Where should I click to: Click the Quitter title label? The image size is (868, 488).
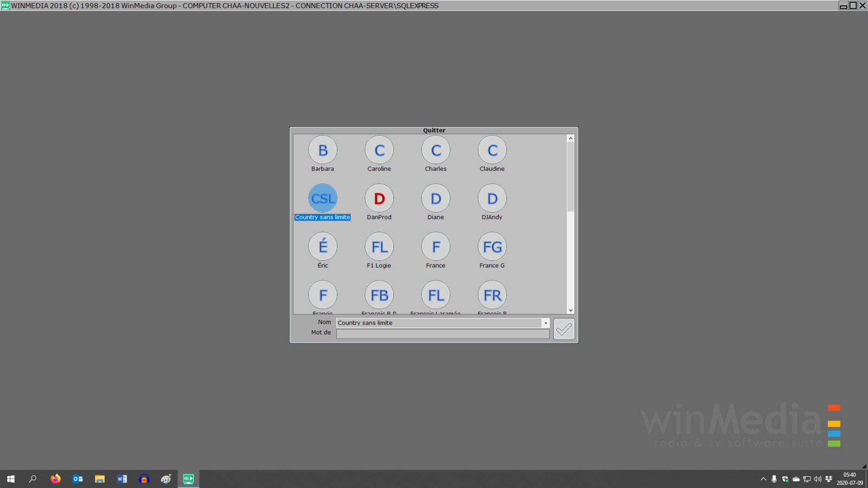pos(434,130)
